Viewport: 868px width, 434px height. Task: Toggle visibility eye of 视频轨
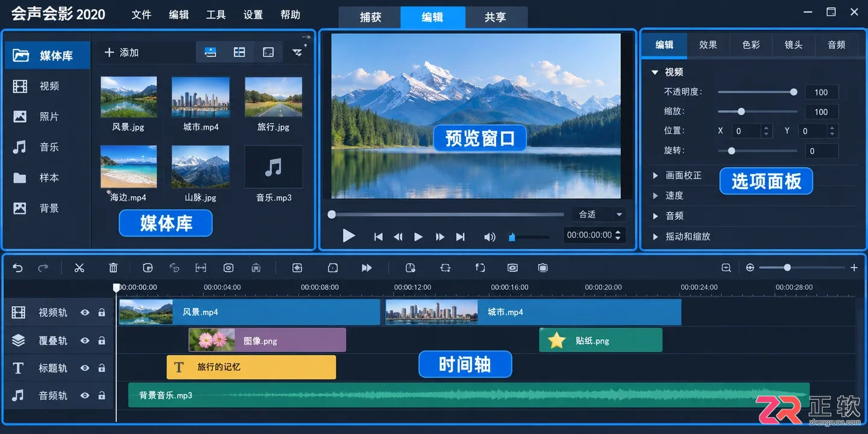coord(85,312)
